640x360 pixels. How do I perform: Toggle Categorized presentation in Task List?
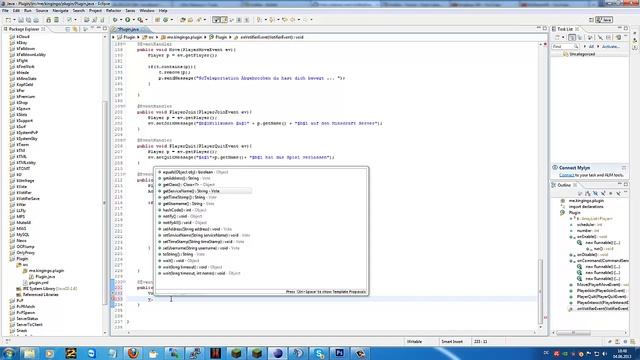tap(572, 37)
